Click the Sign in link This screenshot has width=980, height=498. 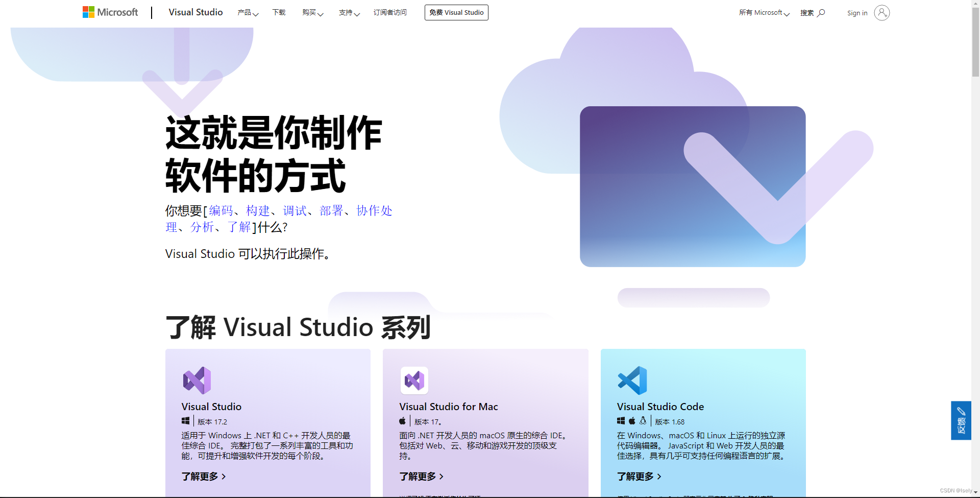pyautogui.click(x=857, y=13)
